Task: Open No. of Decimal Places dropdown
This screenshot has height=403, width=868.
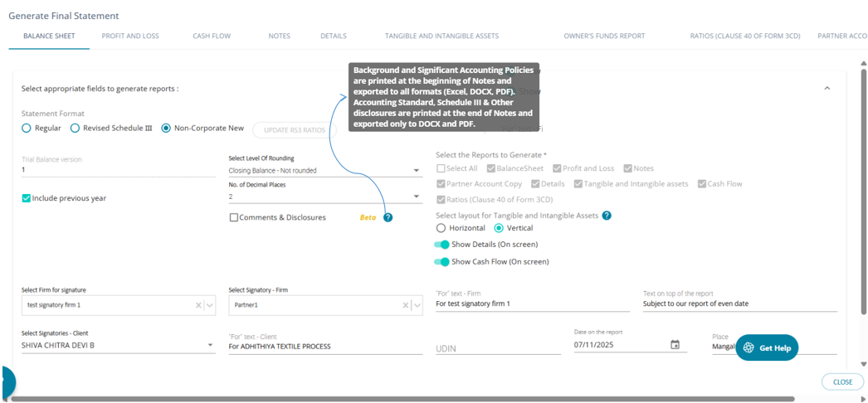Action: tap(325, 197)
